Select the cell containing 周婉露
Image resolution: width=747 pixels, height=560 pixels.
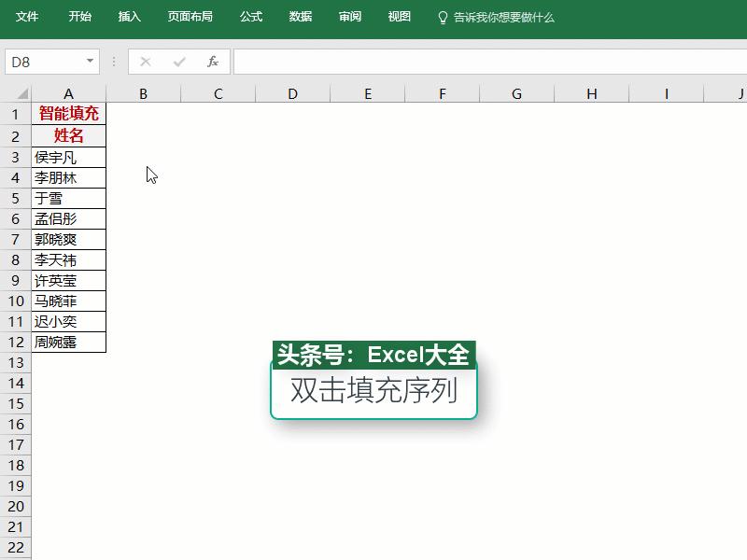pyautogui.click(x=68, y=342)
